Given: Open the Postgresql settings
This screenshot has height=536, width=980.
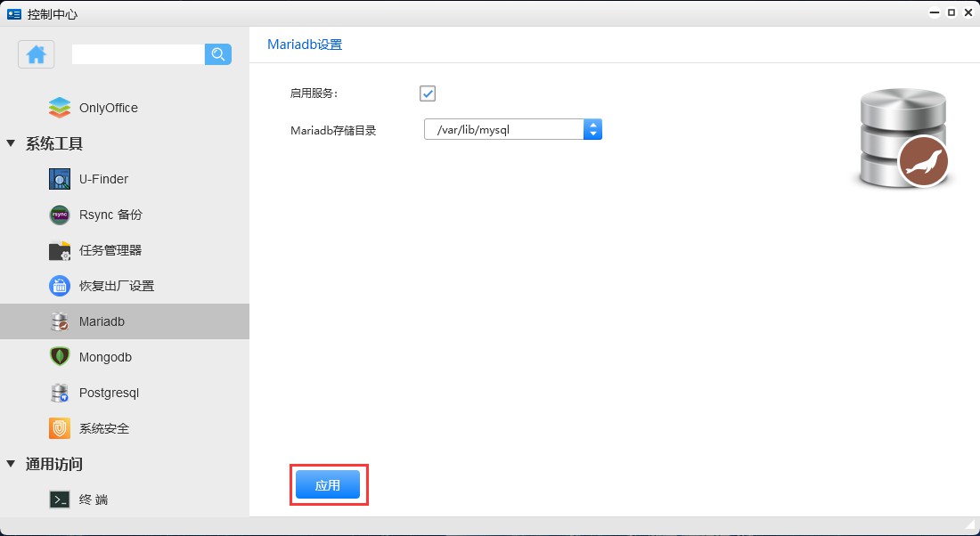Looking at the screenshot, I should [x=109, y=393].
